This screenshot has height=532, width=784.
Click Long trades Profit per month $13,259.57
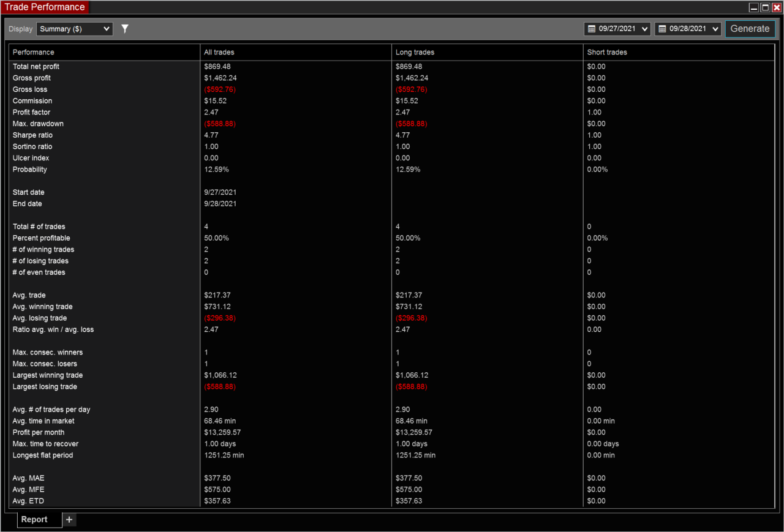pyautogui.click(x=414, y=432)
